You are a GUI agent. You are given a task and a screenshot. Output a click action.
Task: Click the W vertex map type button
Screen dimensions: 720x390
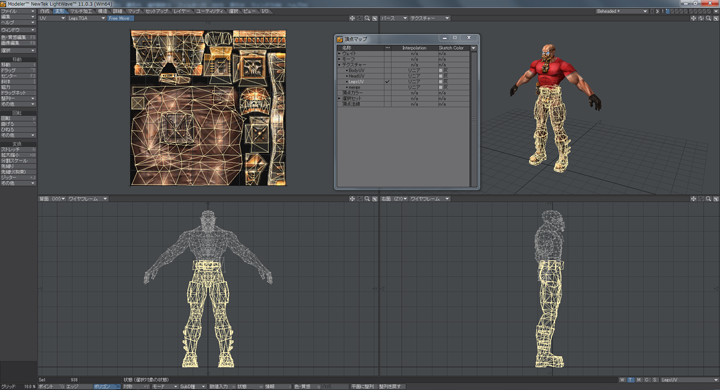(622, 380)
